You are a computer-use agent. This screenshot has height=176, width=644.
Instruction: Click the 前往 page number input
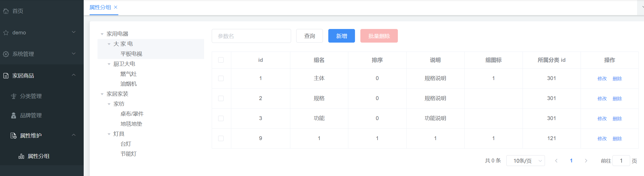click(x=621, y=161)
